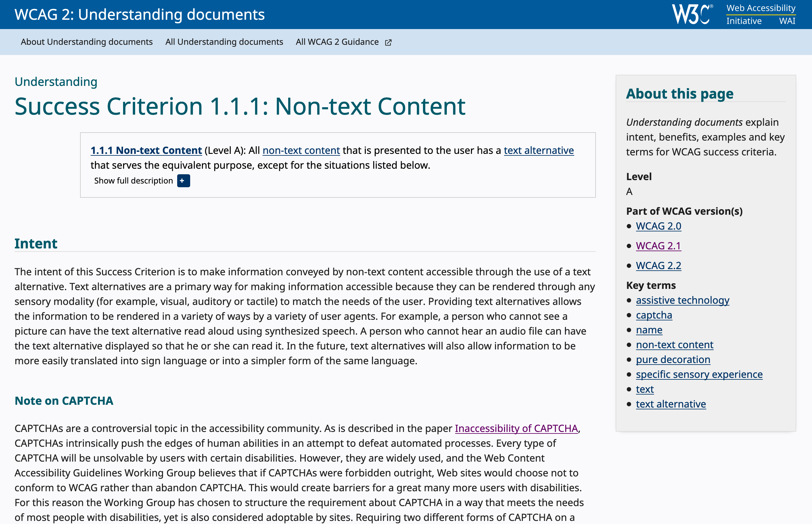Click text alternative link in criterion box
Viewport: 812px width, 524px height.
tap(539, 150)
